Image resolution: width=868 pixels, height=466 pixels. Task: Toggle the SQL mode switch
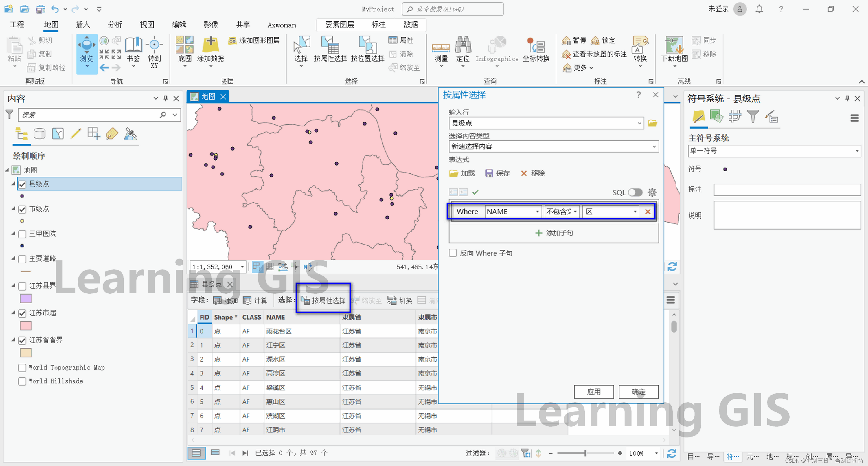point(635,192)
